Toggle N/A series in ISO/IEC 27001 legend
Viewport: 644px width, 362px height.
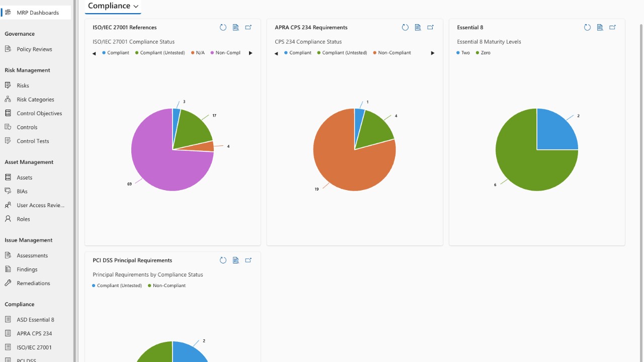198,53
